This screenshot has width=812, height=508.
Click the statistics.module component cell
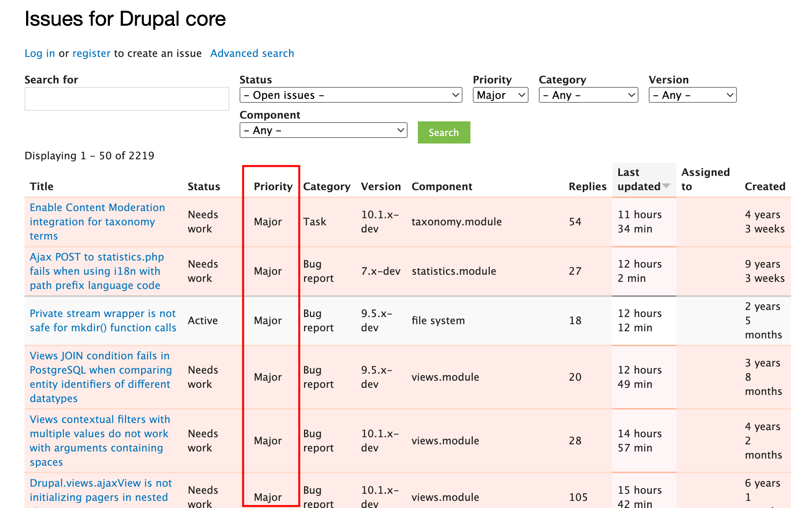click(454, 271)
